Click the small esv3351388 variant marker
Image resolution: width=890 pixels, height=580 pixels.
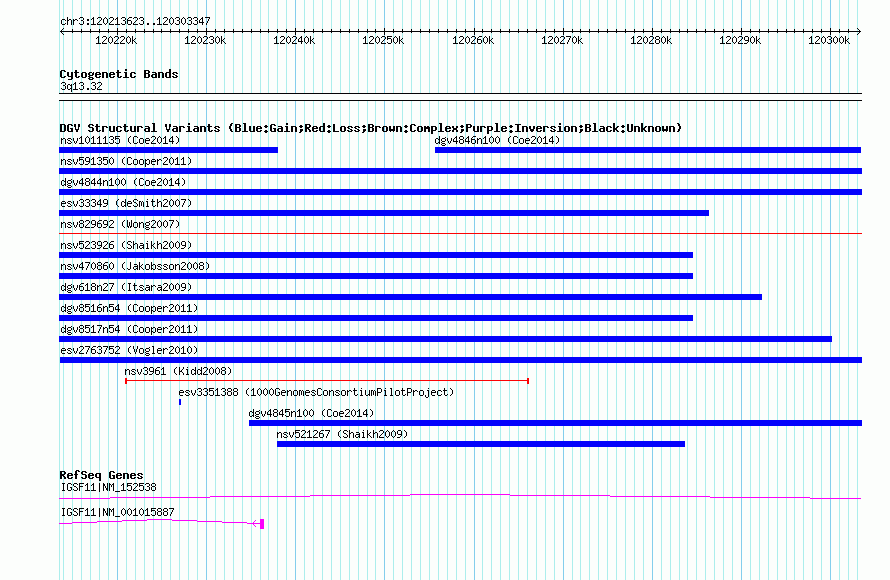tap(180, 402)
